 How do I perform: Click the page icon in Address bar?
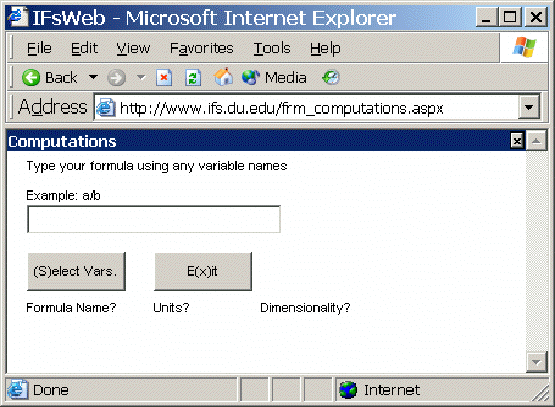(106, 108)
